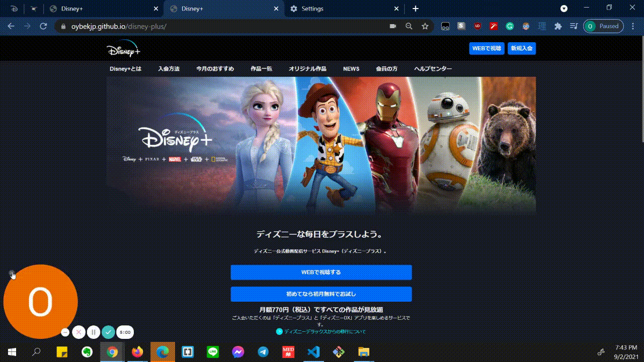Open the ヘルプセンター menu item
The width and height of the screenshot is (644, 362).
[433, 69]
